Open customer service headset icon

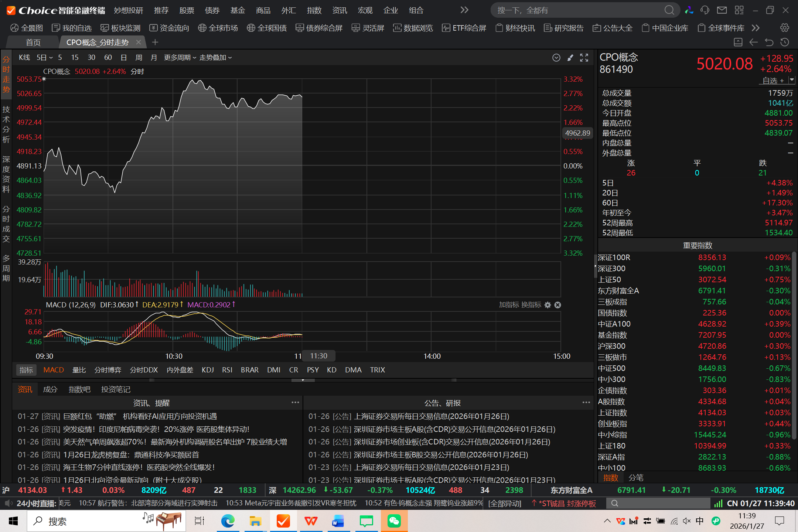click(x=705, y=10)
